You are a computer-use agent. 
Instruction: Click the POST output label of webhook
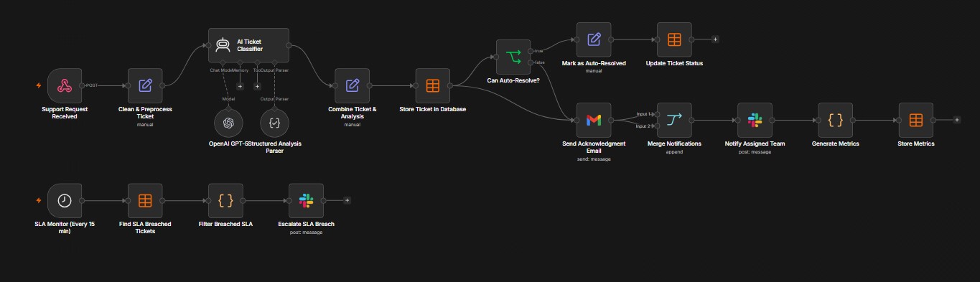tap(91, 85)
